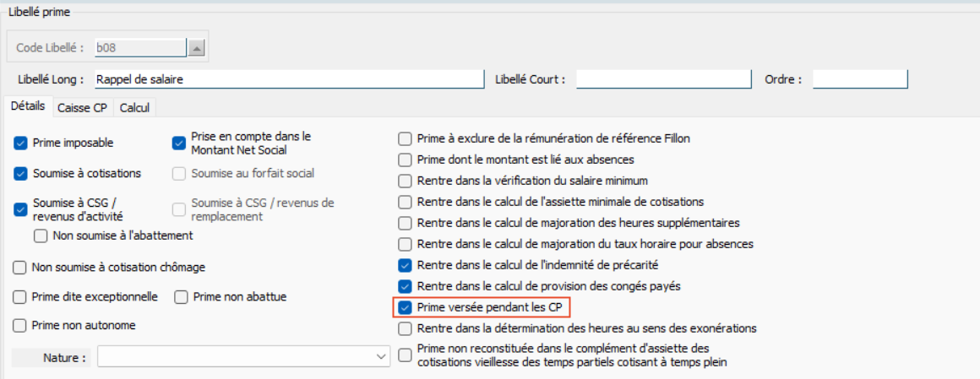
Task: Tick the Prime dite exceptionnelle box
Action: tap(20, 297)
